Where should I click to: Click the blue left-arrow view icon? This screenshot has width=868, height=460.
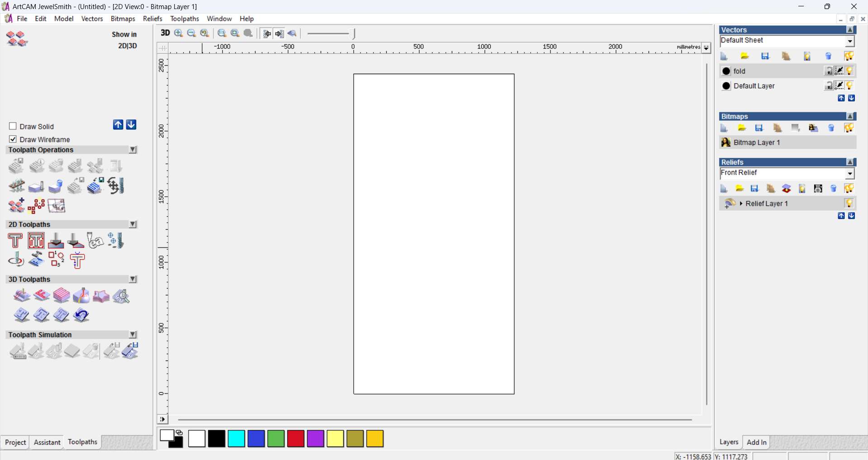click(292, 33)
